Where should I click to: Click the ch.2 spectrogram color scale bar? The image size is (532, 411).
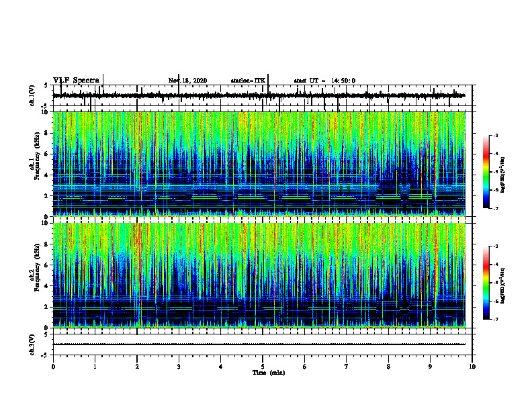point(486,283)
